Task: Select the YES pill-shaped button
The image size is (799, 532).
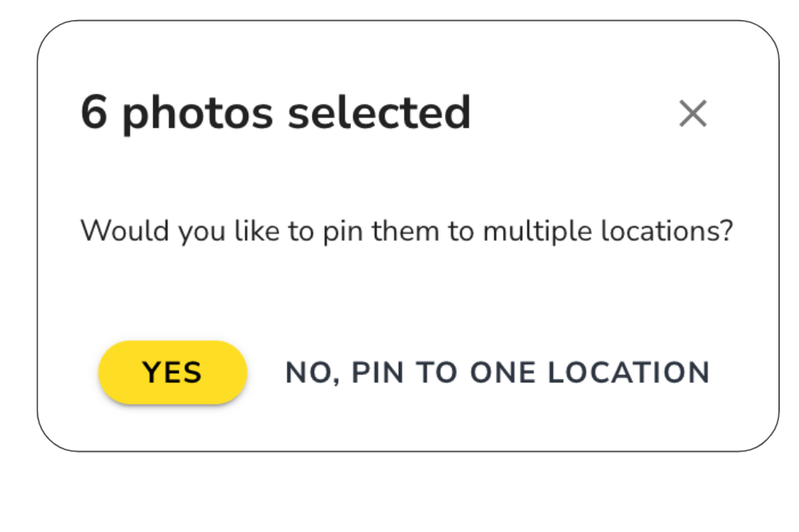Action: point(173,373)
